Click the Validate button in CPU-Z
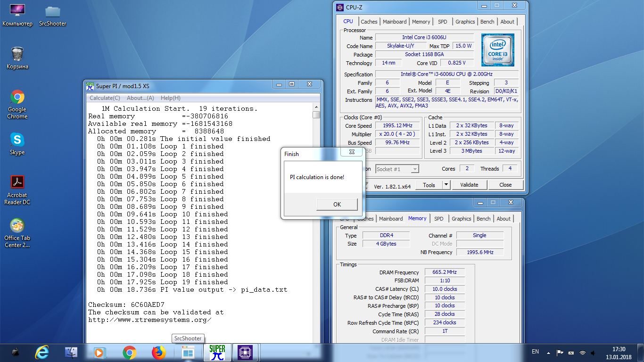This screenshot has width=644, height=362. (469, 185)
